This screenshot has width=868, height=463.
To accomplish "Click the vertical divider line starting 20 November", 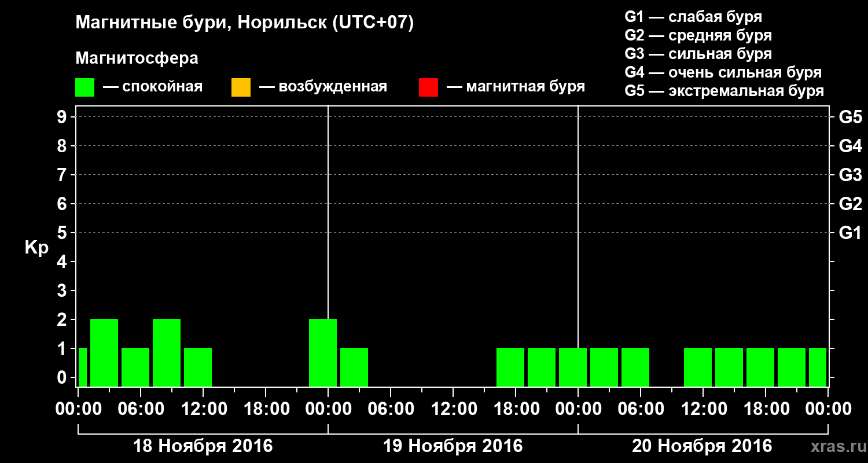I will (578, 226).
